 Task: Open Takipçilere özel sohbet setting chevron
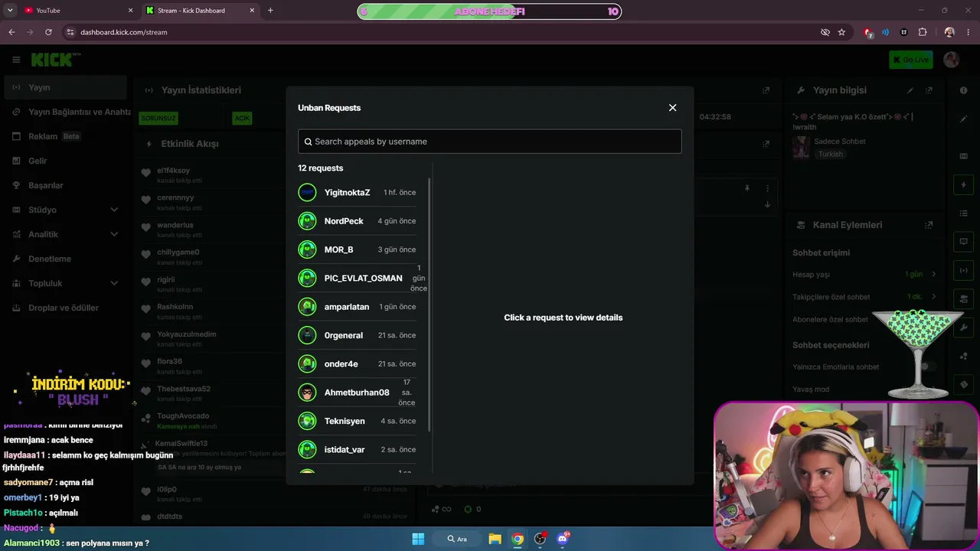click(933, 296)
